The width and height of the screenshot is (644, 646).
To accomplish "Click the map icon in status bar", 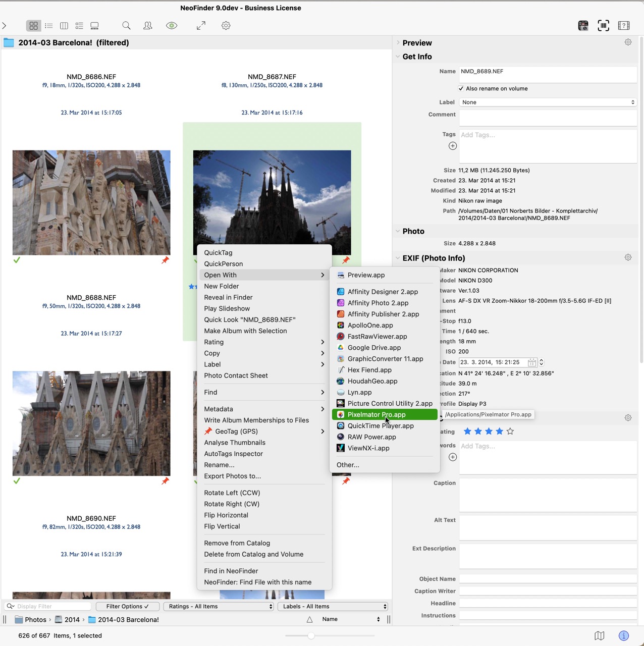I will click(x=600, y=636).
